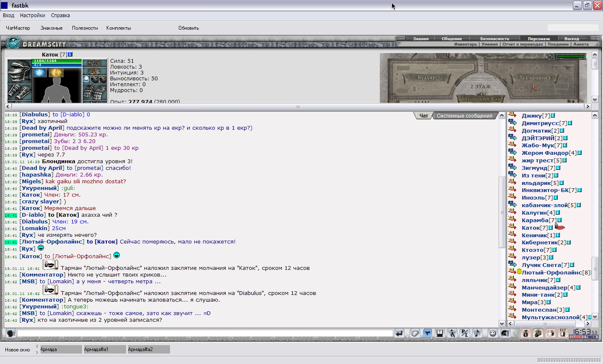This screenshot has width=603, height=364.
Task: Click user name Жером Фандор in list
Action: pos(545,153)
